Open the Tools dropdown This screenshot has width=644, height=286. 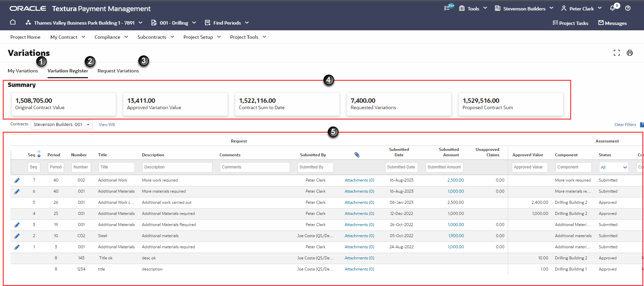click(x=473, y=8)
